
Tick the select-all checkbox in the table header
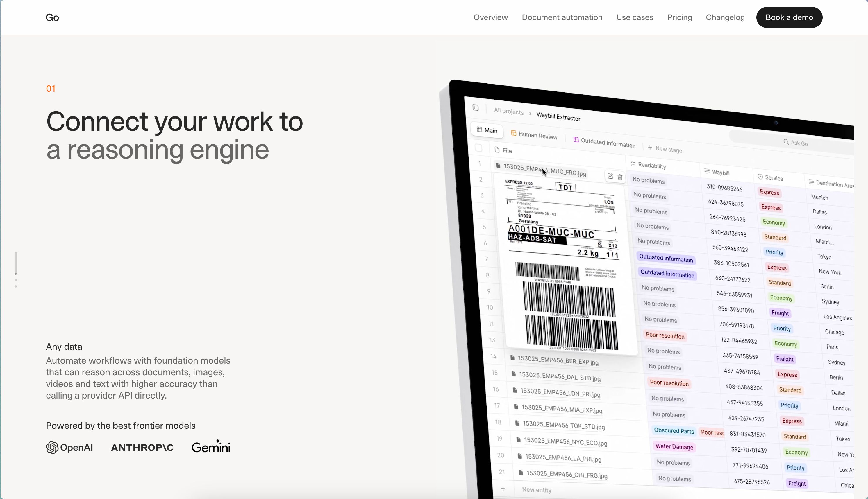click(478, 148)
